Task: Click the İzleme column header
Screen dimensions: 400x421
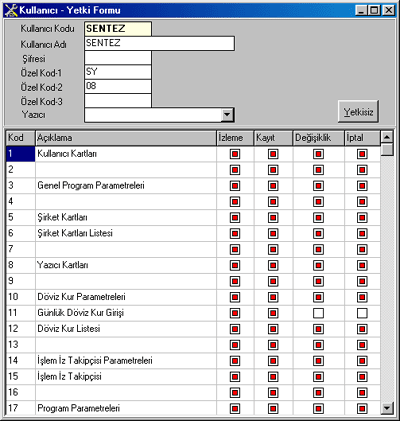Action: tap(235, 138)
